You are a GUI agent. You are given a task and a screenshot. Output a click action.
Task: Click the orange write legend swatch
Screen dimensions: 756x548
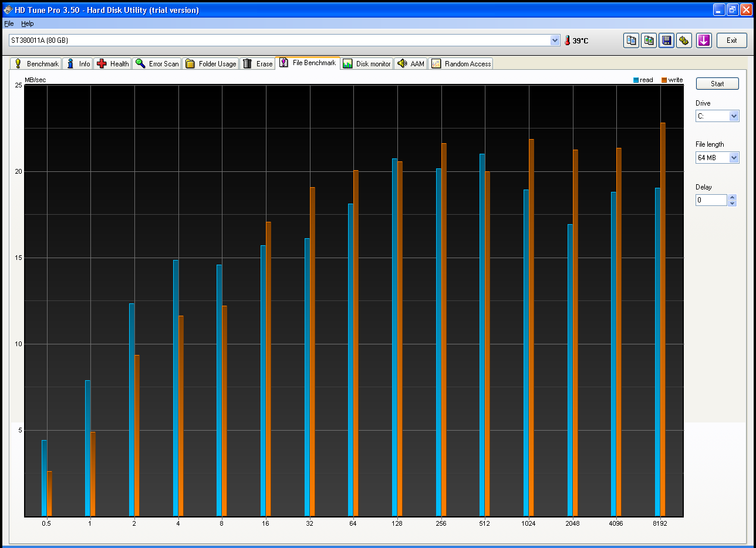click(x=664, y=80)
